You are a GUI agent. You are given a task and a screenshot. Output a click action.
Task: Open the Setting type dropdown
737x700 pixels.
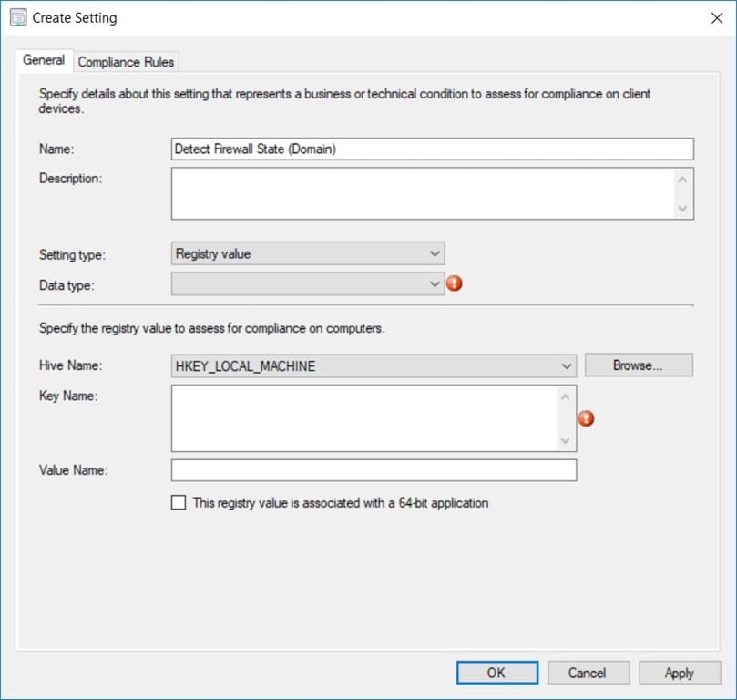pyautogui.click(x=308, y=254)
